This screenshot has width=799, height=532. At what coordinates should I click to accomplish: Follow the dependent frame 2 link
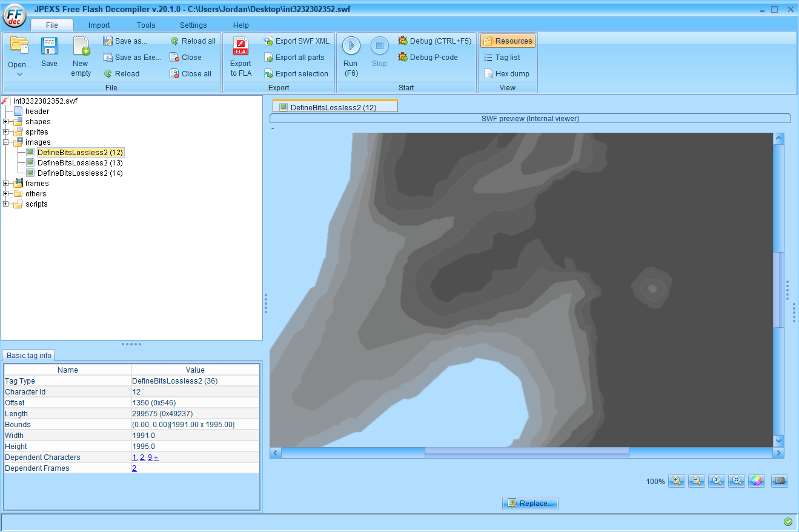pos(134,468)
